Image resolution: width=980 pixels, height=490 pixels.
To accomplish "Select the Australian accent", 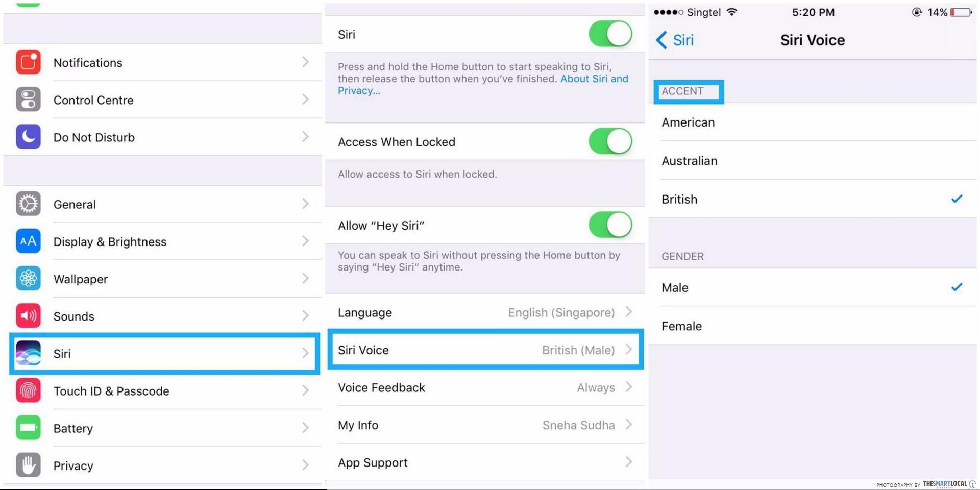I will (x=689, y=161).
